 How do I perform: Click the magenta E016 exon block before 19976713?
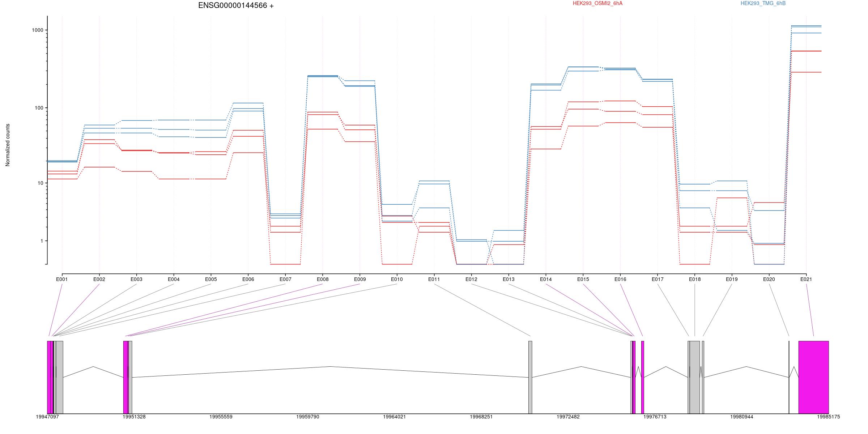coord(643,377)
